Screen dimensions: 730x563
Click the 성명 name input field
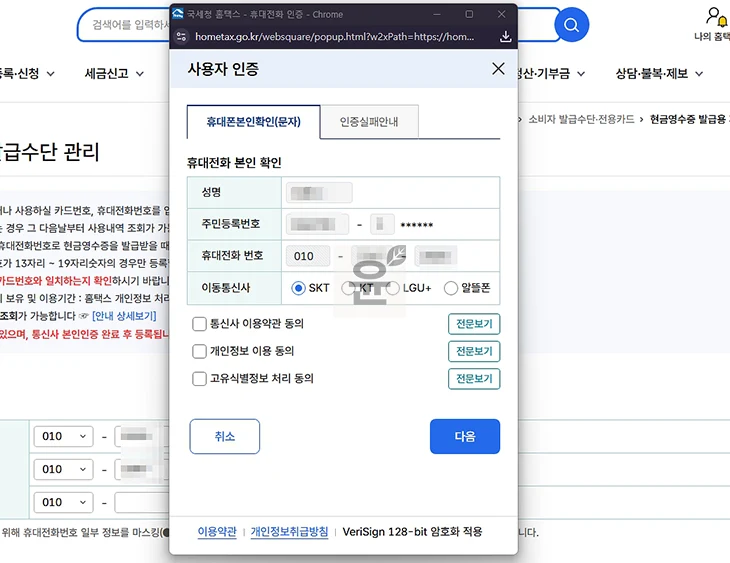[x=319, y=193]
